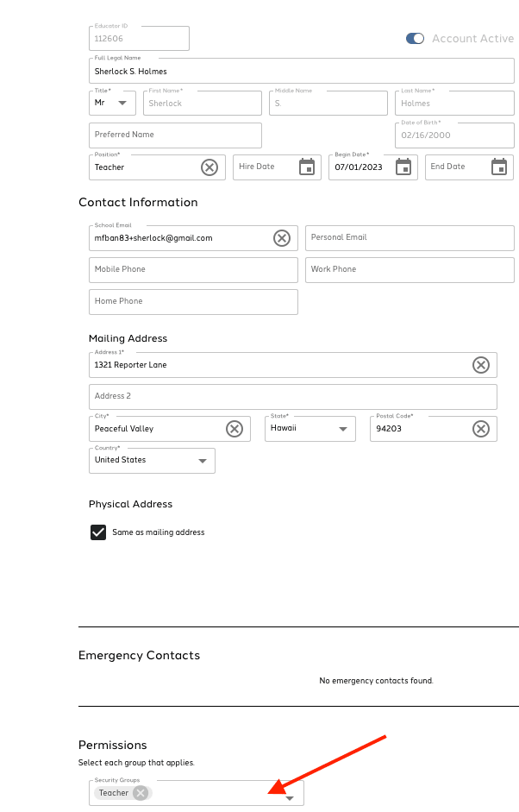Image resolution: width=519 pixels, height=812 pixels.
Task: Clear the Position field value
Action: 209,167
